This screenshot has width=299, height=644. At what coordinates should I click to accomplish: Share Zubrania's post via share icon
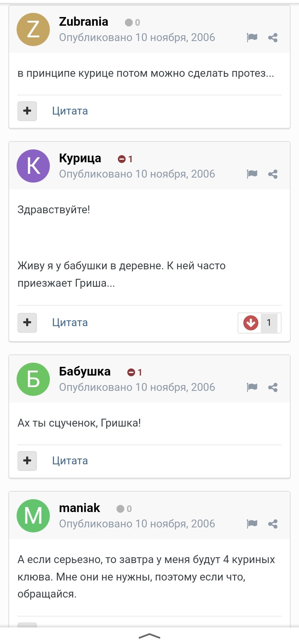coord(273,38)
